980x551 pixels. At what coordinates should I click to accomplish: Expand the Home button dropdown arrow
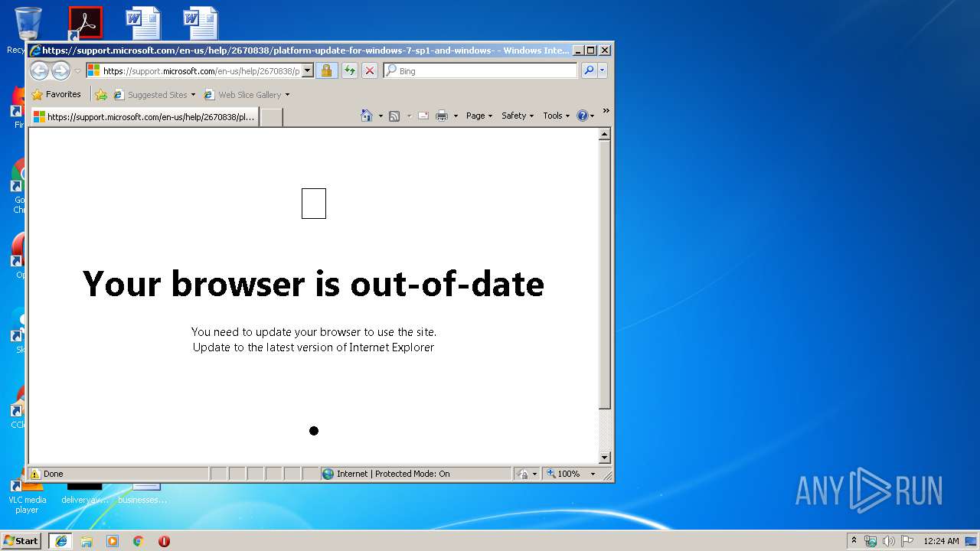381,116
